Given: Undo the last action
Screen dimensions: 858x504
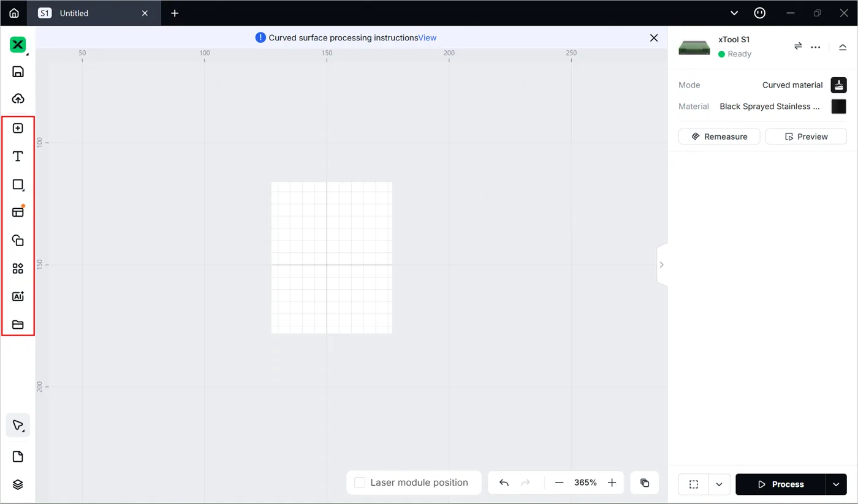Looking at the screenshot, I should coord(504,483).
